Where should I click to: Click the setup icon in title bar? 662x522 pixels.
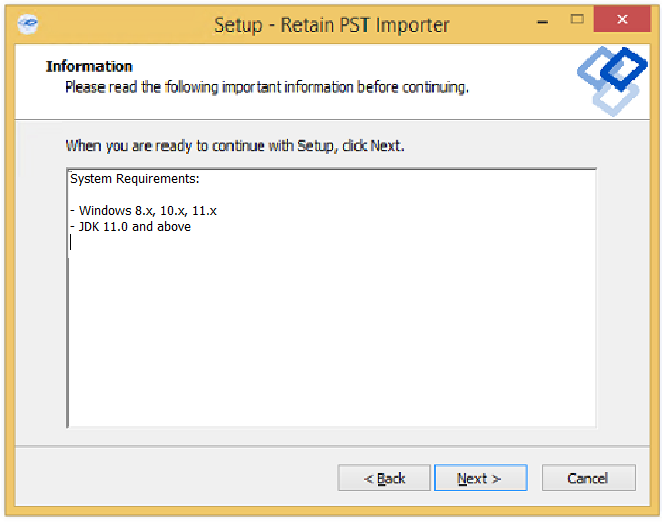tap(28, 24)
